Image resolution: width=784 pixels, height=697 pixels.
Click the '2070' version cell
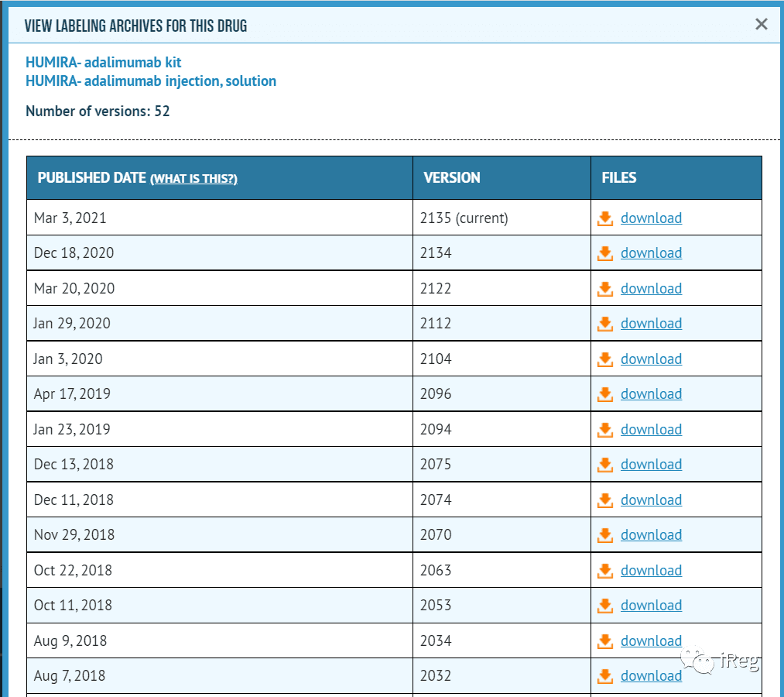(502, 535)
